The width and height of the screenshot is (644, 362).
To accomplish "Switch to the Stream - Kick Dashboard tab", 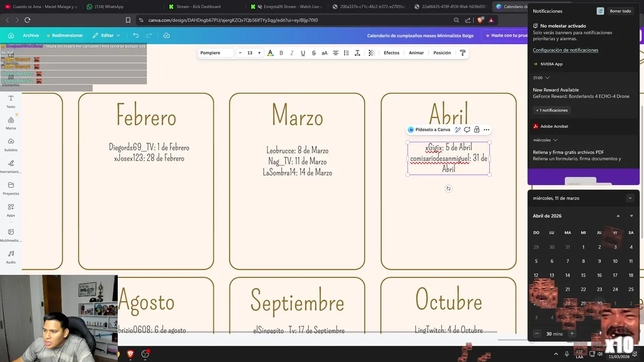I will [x=198, y=7].
